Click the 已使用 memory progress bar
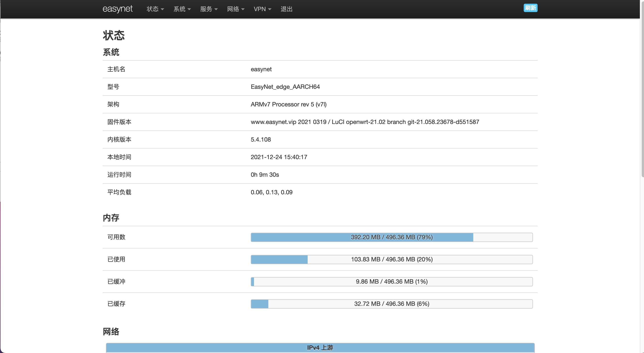This screenshot has width=644, height=353. pos(392,260)
